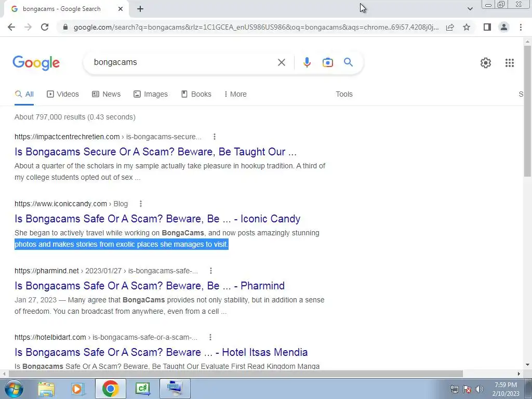The width and height of the screenshot is (532, 399).
Task: Open the Chrome profile avatar icon
Action: pyautogui.click(x=504, y=27)
